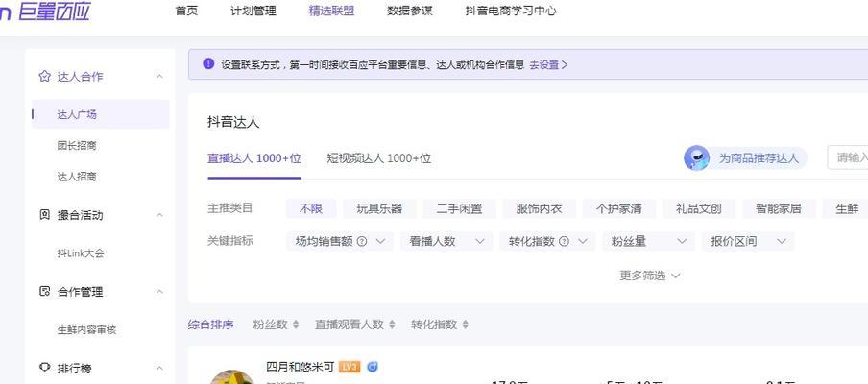
Task: Click the 去设置 link in banner
Action: coord(548,64)
